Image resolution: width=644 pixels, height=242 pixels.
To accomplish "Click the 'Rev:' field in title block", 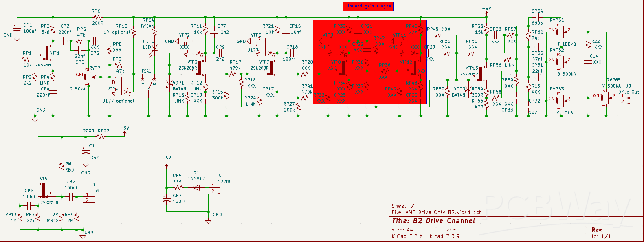I will (597, 230).
